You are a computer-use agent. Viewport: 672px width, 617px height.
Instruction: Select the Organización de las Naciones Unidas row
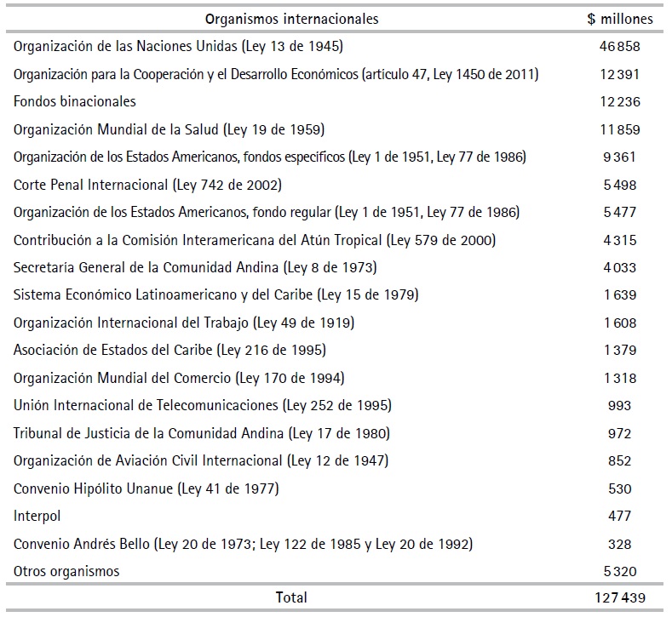[178, 46]
